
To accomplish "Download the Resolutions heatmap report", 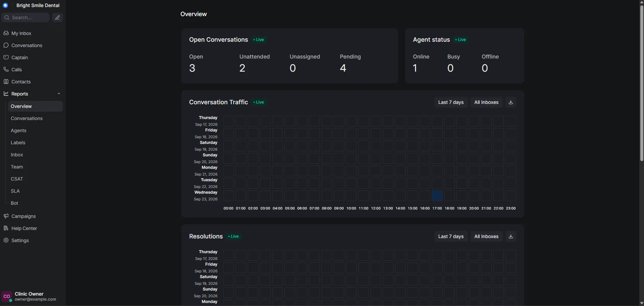I will point(511,236).
